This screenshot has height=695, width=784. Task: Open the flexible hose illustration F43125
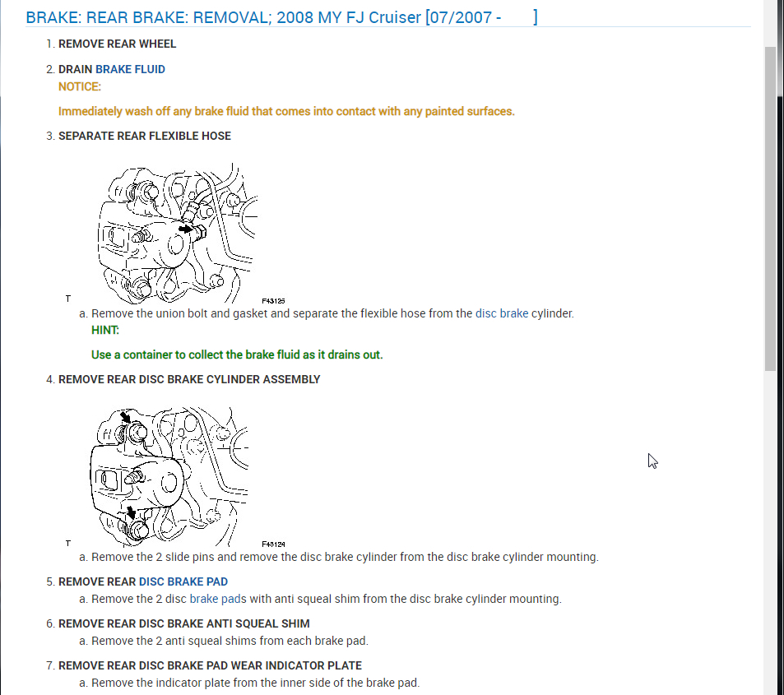(178, 233)
